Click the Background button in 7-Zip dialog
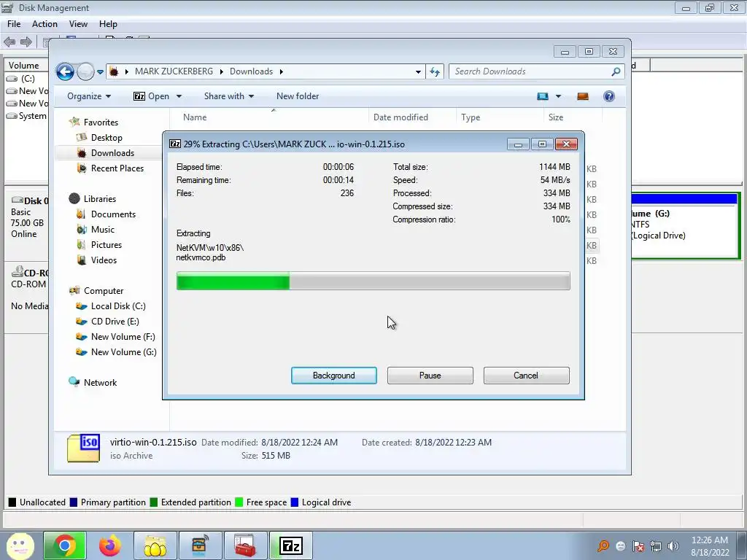This screenshot has height=560, width=747. tap(334, 376)
